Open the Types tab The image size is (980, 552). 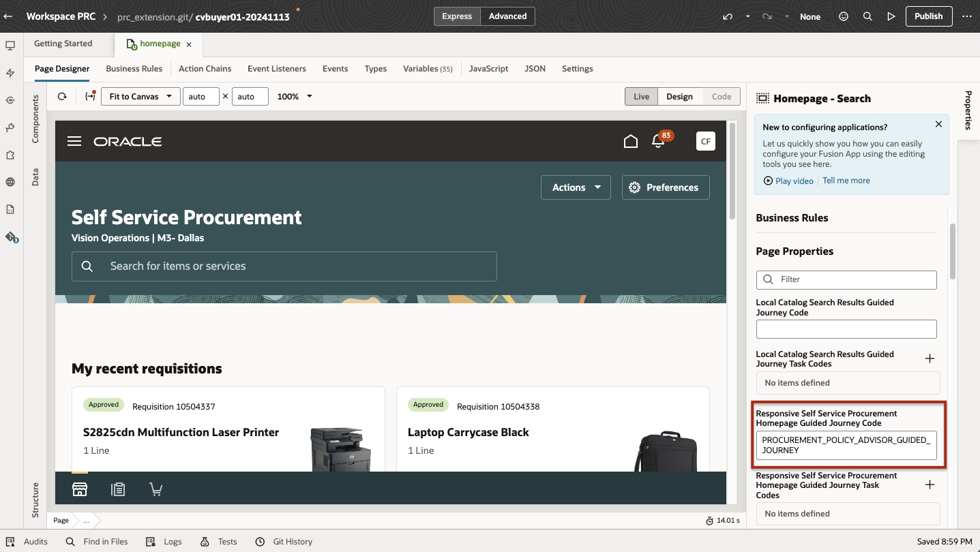(x=376, y=69)
